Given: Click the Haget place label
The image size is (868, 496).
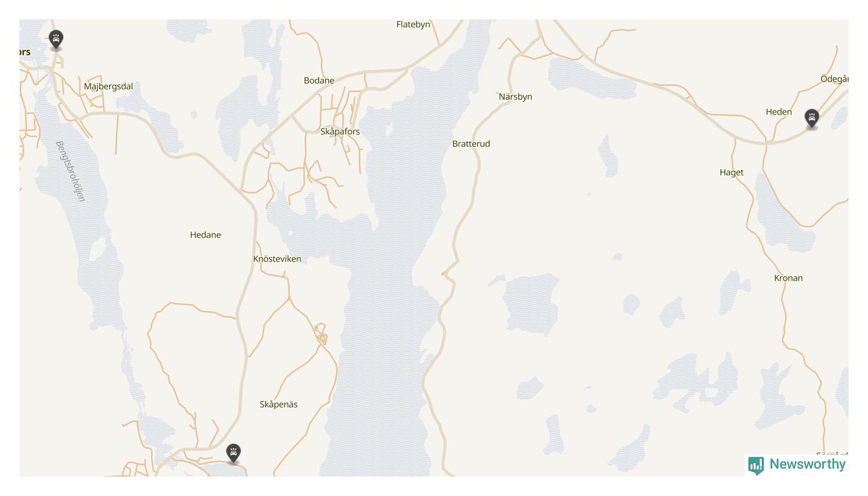Looking at the screenshot, I should [731, 172].
